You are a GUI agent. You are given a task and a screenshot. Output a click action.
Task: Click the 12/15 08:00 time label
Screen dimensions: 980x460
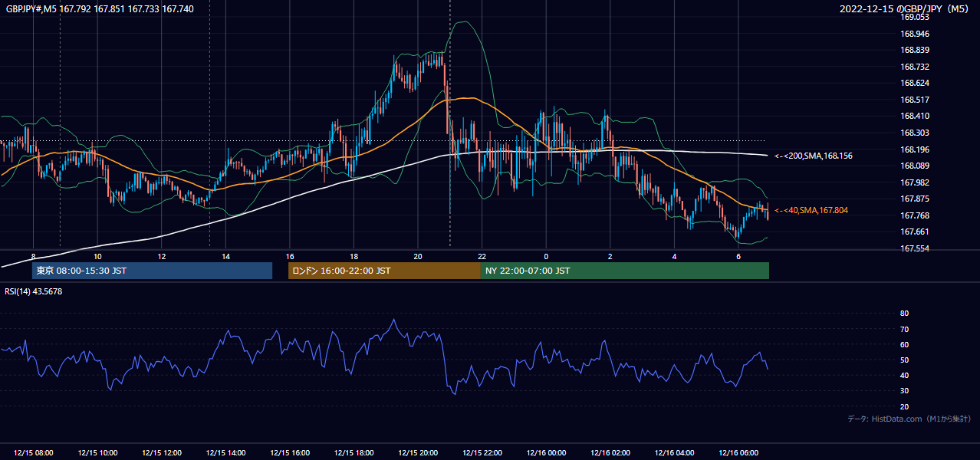[33, 453]
